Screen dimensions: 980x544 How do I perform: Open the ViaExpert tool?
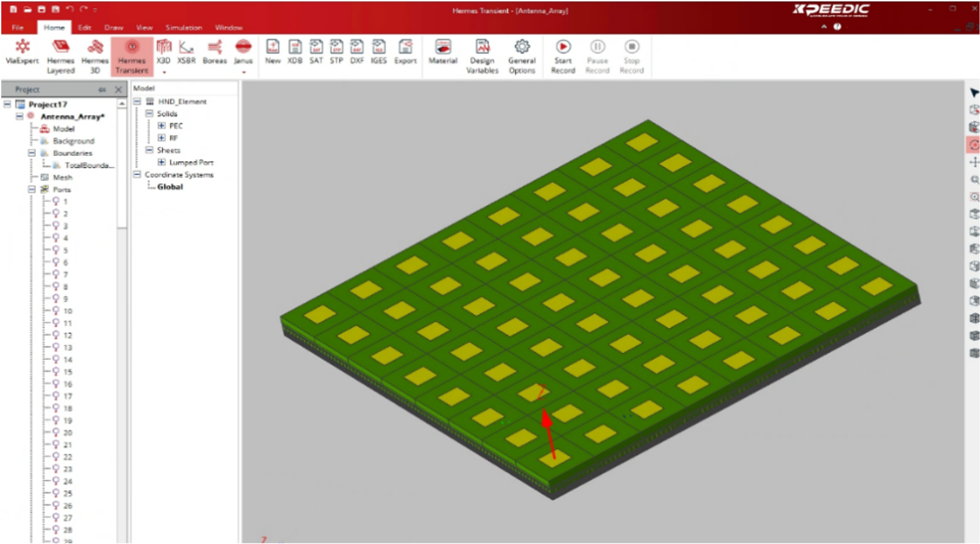[22, 52]
